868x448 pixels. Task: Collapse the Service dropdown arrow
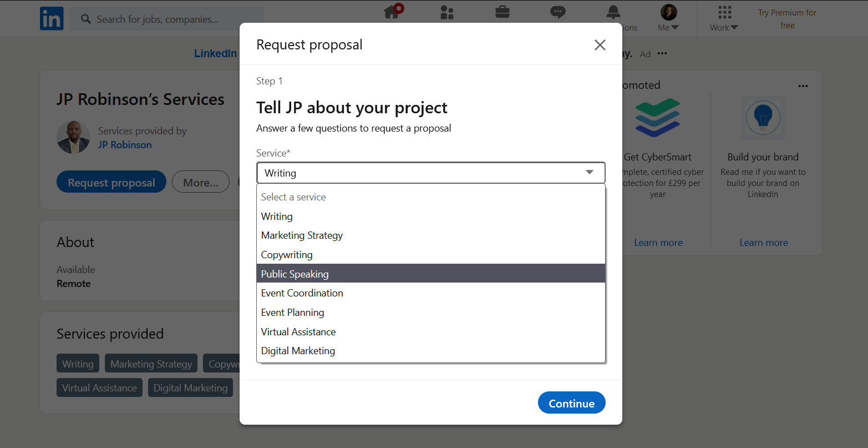tap(590, 173)
